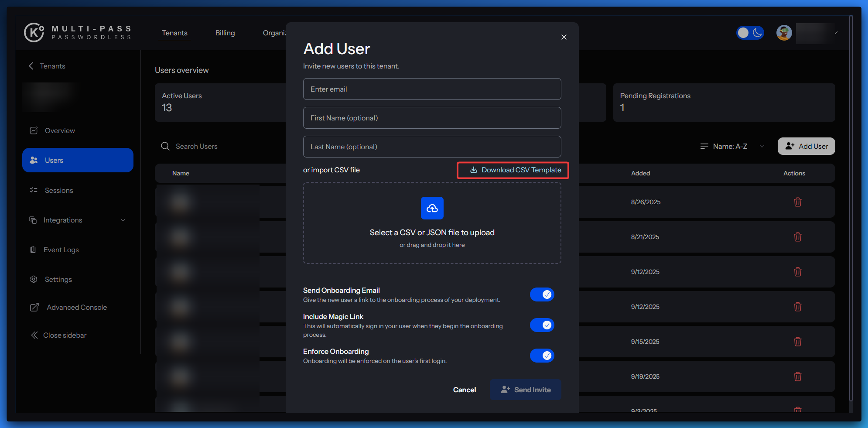The width and height of the screenshot is (868, 428).
Task: Switch the dark mode theme toggle
Action: pos(750,33)
